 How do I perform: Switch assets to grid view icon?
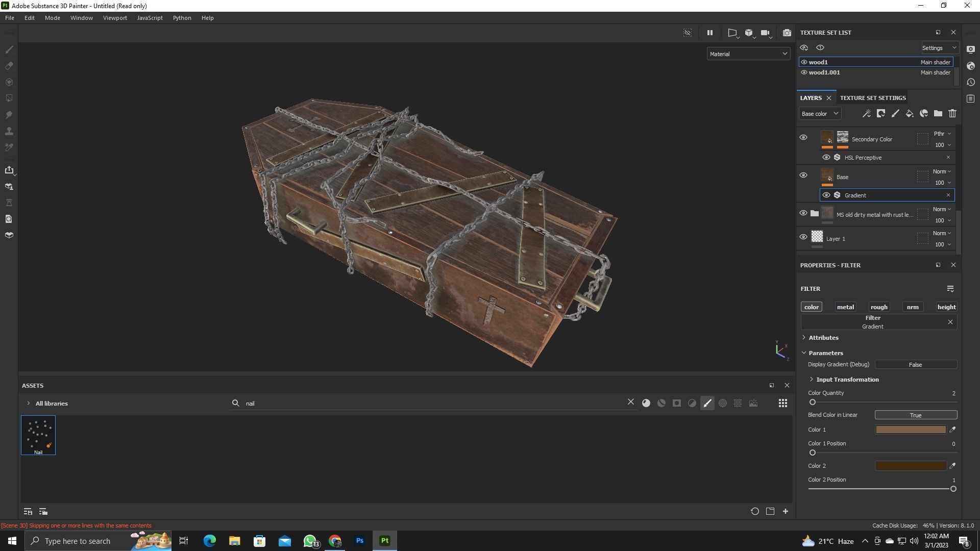783,403
